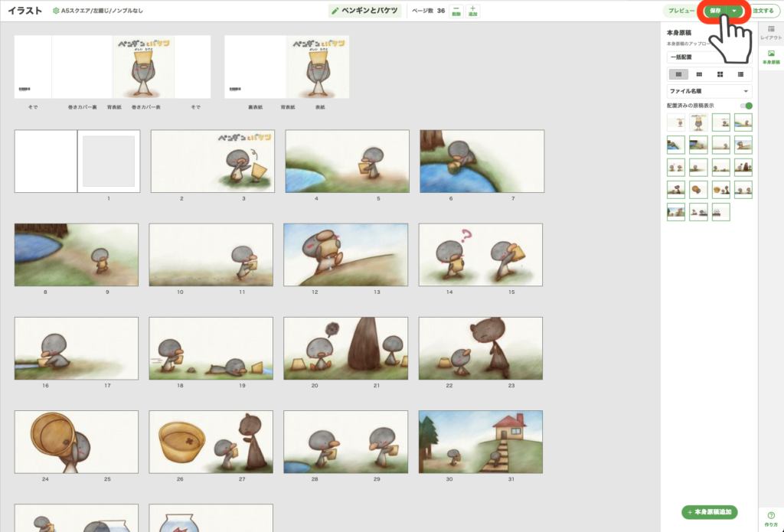Image resolution: width=784 pixels, height=532 pixels.
Task: Select the blank page 1 placeholder
Action: [109, 161]
